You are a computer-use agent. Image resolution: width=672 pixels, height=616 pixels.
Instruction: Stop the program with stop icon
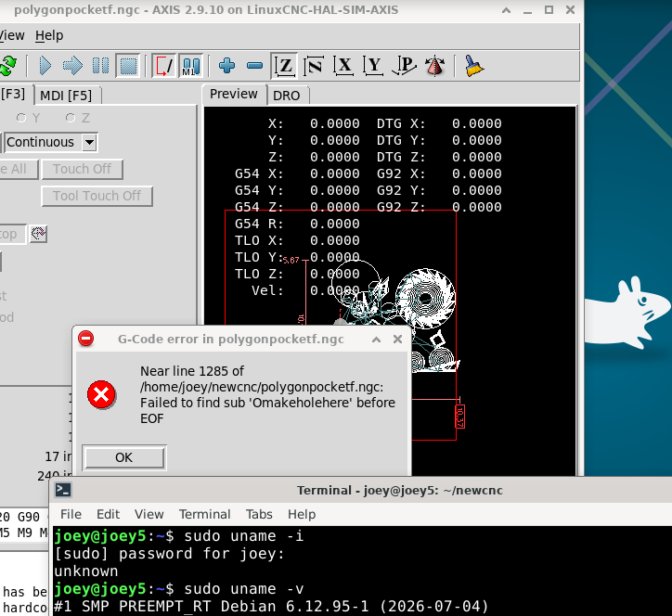pos(128,66)
